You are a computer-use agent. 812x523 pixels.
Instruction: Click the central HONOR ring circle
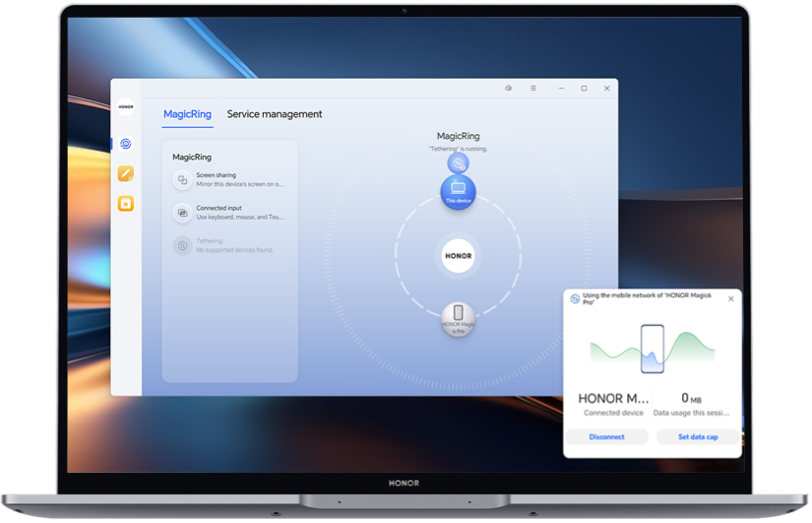[x=459, y=255]
